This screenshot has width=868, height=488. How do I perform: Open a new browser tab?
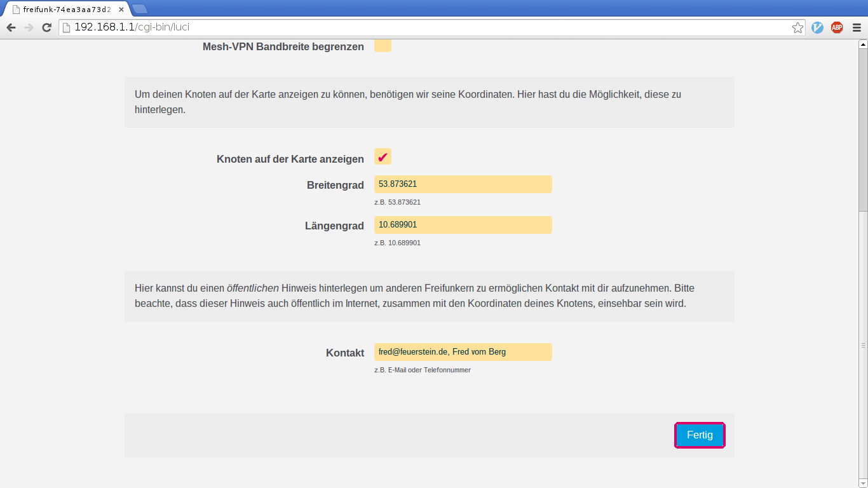pos(139,9)
